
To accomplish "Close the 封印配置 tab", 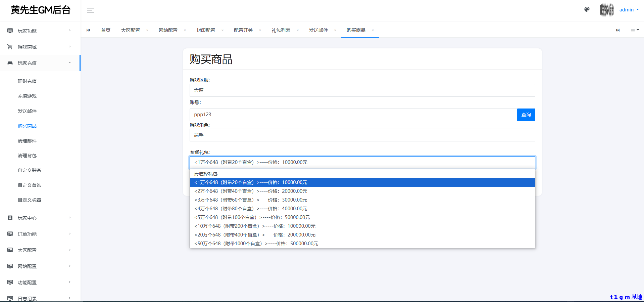I will [222, 30].
